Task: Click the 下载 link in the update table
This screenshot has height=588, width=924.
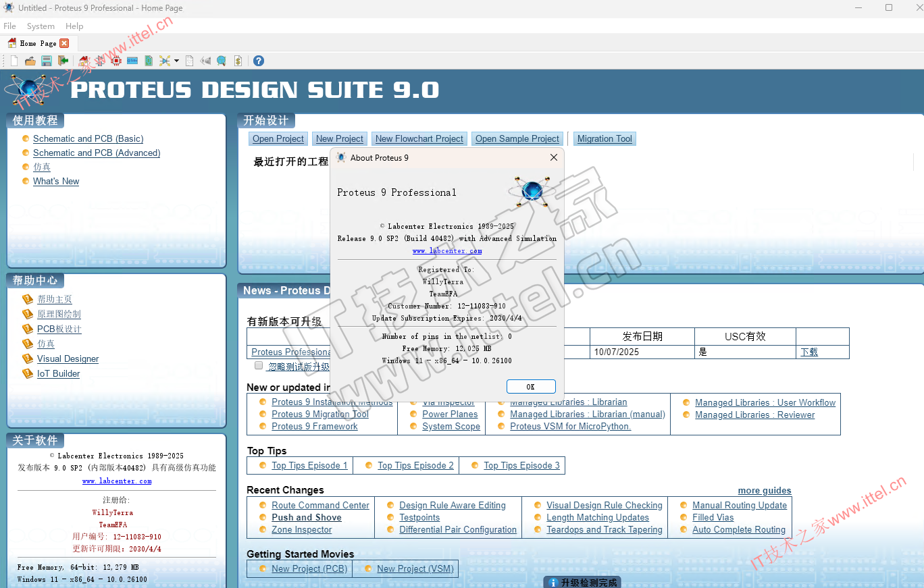Action: point(809,352)
